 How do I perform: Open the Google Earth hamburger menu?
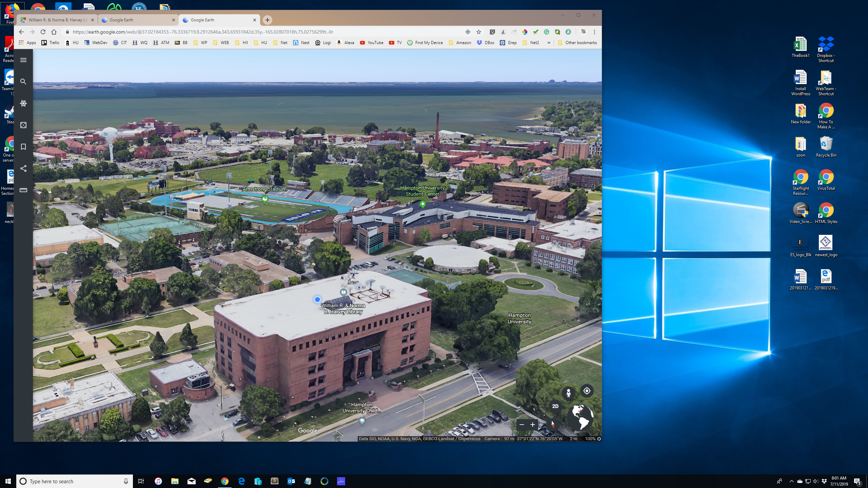tap(23, 60)
